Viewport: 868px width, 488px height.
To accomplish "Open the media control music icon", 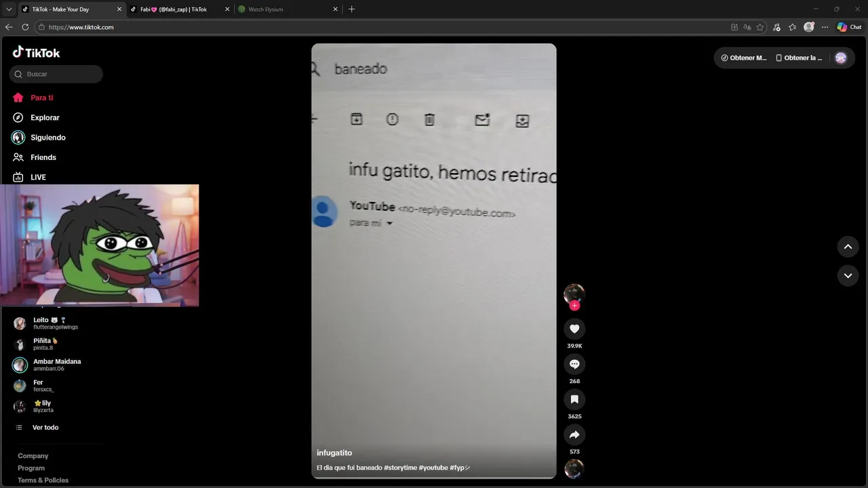I will (776, 27).
